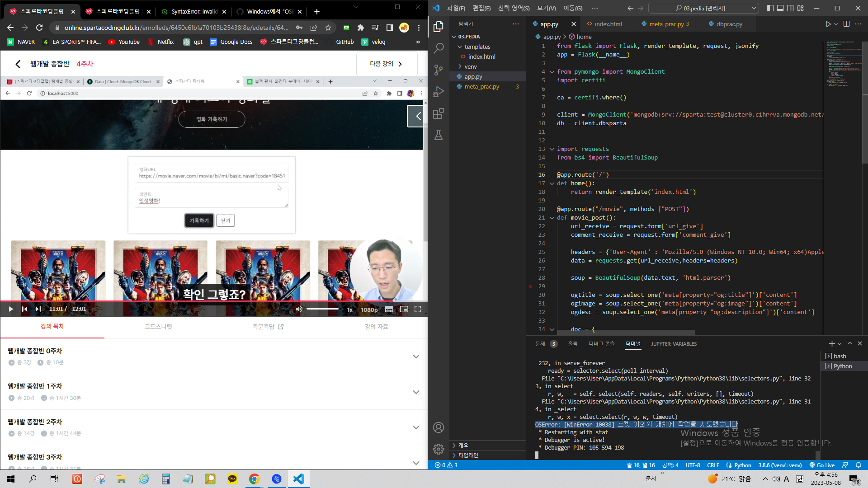
Task: Open Extensions view in activity bar
Action: (438, 113)
